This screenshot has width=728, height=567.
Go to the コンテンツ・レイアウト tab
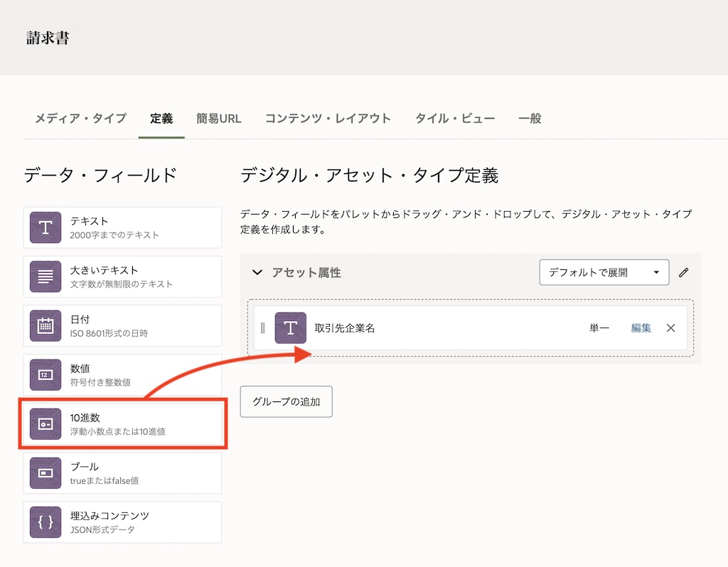click(328, 119)
